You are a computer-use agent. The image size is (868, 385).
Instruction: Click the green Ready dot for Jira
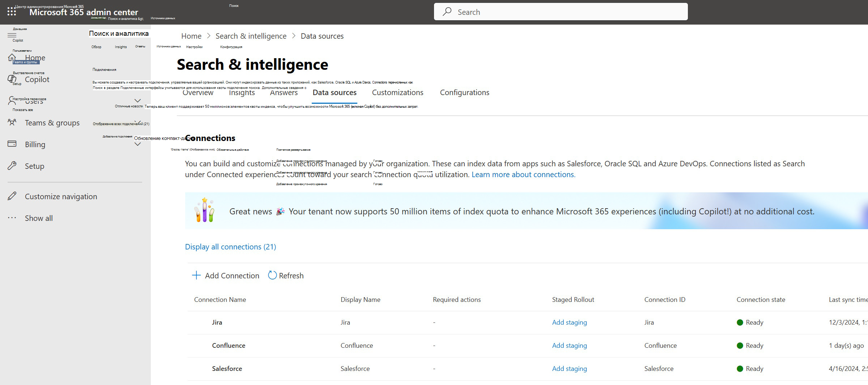point(740,322)
